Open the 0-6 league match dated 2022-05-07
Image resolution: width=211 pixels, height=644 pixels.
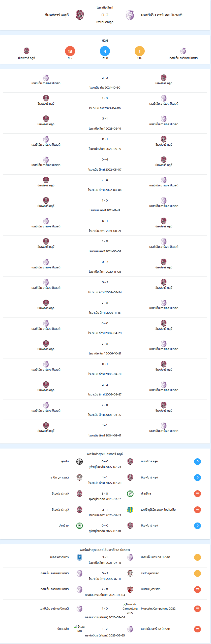point(105,164)
